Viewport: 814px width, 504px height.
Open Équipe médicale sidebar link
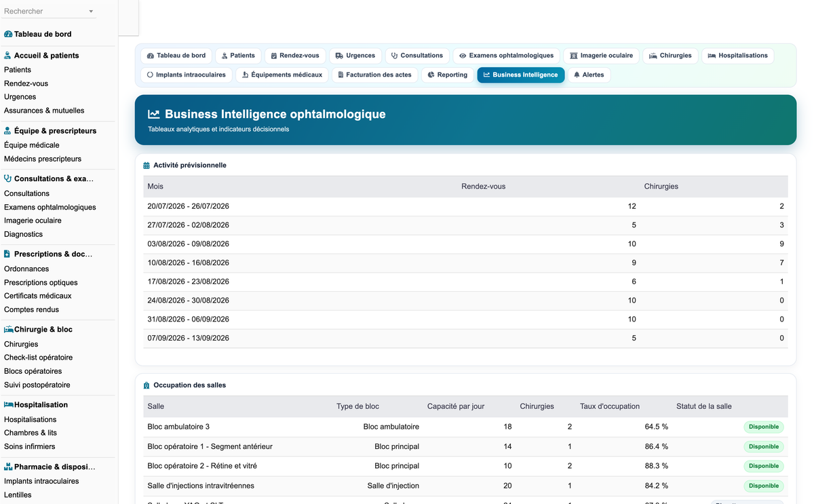32,145
